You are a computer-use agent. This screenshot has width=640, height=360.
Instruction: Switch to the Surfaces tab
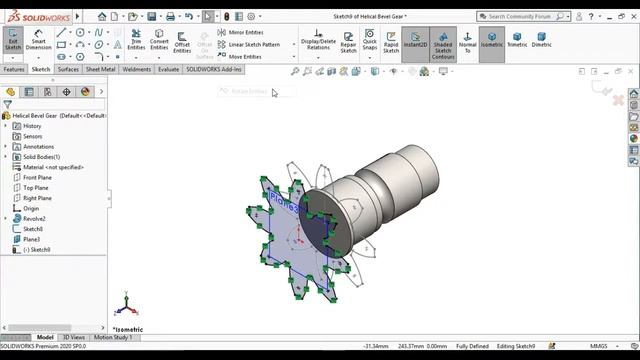click(x=68, y=69)
